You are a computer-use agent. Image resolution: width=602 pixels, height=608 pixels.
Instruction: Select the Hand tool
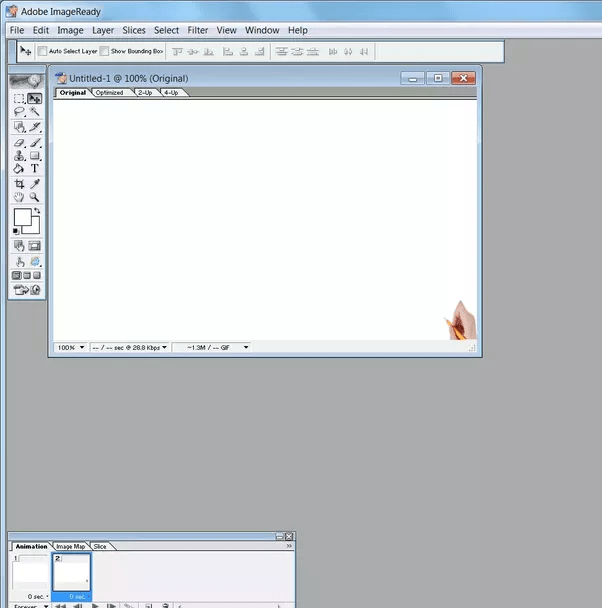pyautogui.click(x=19, y=197)
